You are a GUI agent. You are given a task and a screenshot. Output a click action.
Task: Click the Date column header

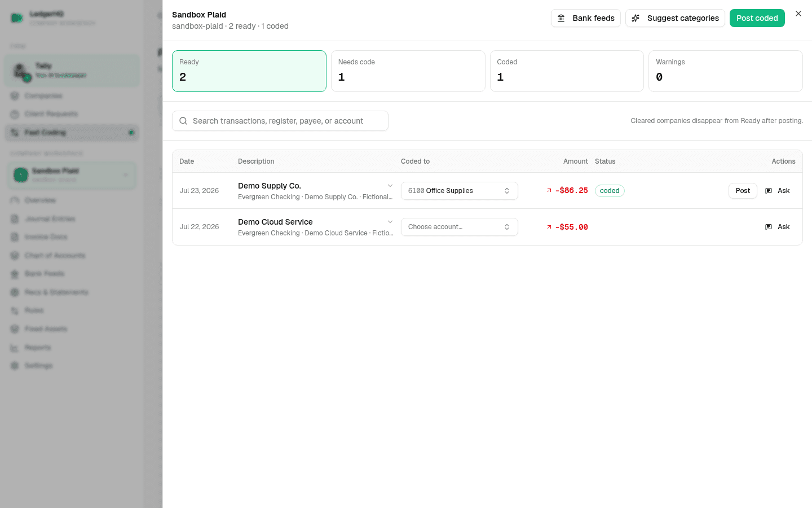click(x=187, y=161)
